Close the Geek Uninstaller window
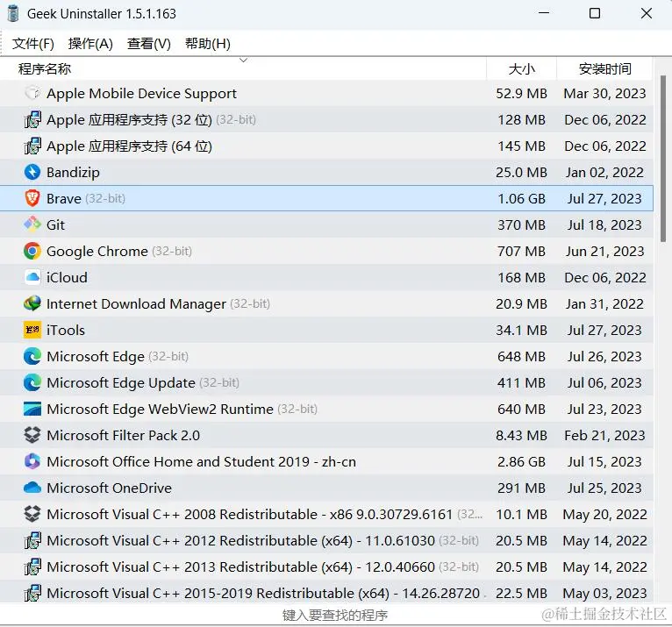The width and height of the screenshot is (672, 627). click(x=647, y=13)
